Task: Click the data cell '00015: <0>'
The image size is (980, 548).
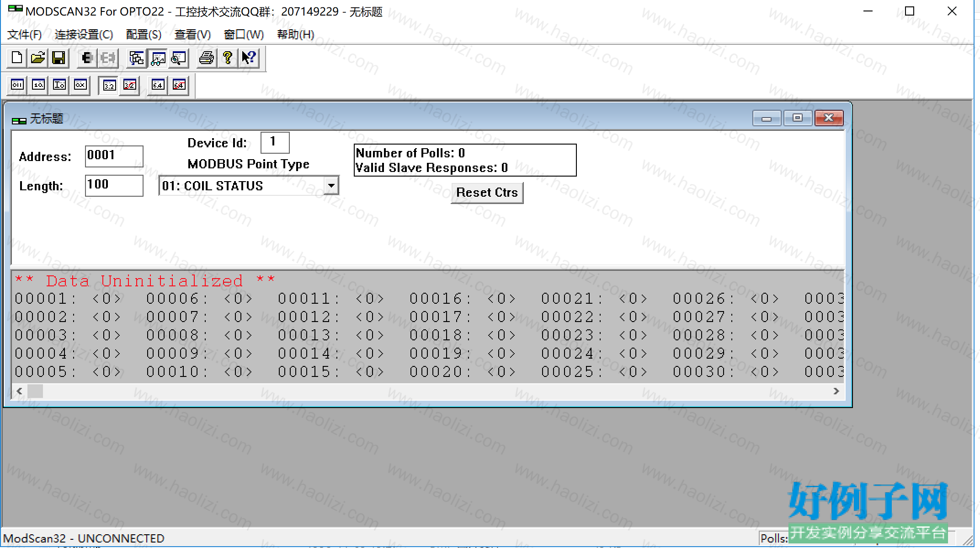Action: 331,372
